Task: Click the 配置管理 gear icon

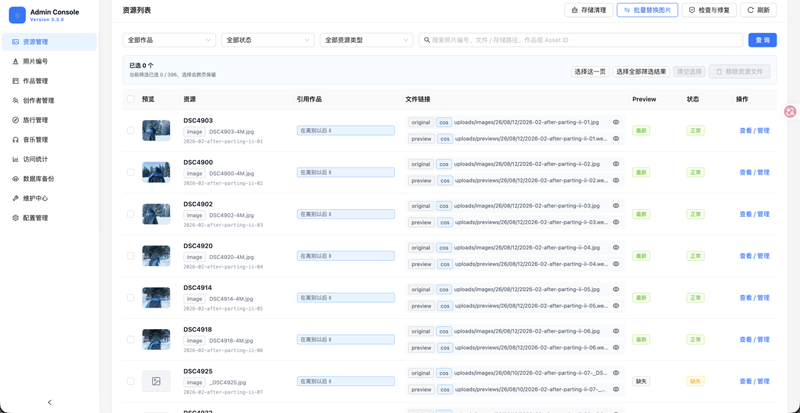Action: click(x=15, y=217)
